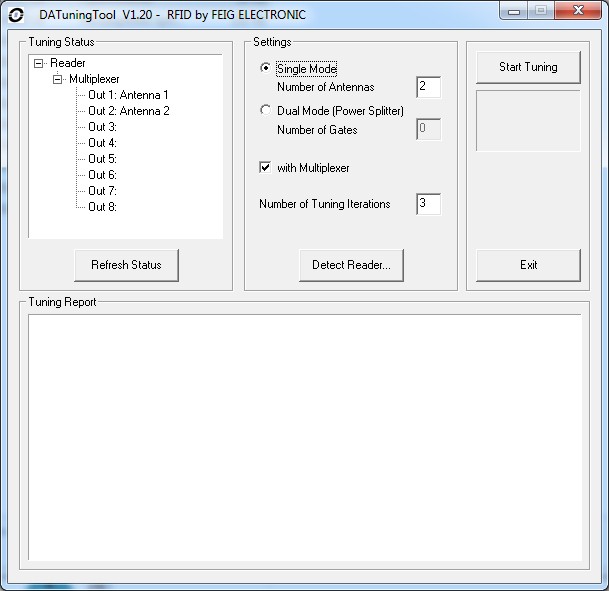The height and width of the screenshot is (591, 609).
Task: Choose Dual Mode (Power Splitter) option
Action: (265, 111)
